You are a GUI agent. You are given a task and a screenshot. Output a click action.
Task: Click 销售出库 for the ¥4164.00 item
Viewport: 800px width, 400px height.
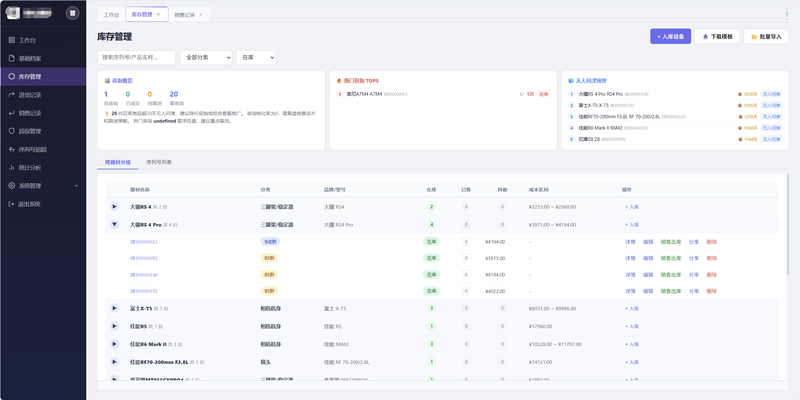671,242
